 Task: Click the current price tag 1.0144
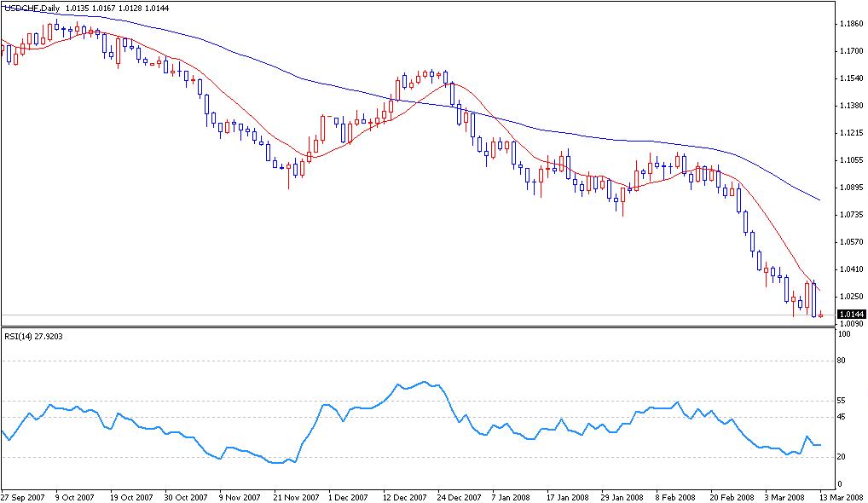(x=852, y=315)
